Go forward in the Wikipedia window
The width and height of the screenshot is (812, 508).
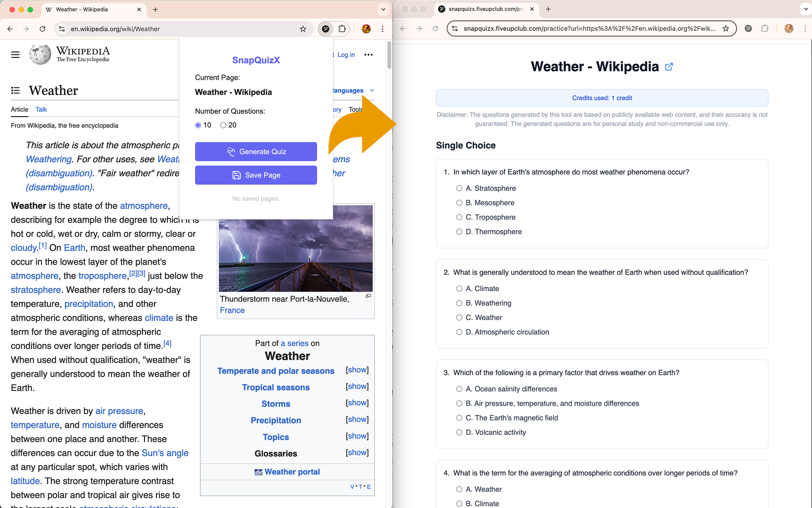coord(26,29)
